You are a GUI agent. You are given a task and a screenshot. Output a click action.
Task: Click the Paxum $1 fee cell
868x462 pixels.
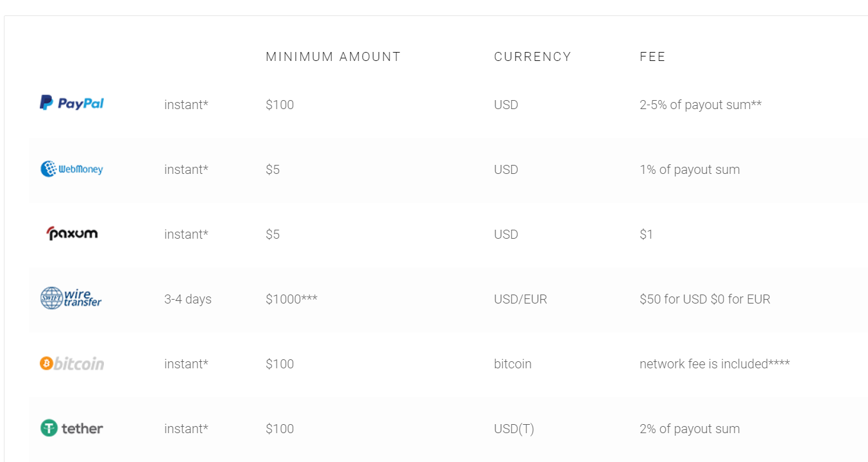646,235
